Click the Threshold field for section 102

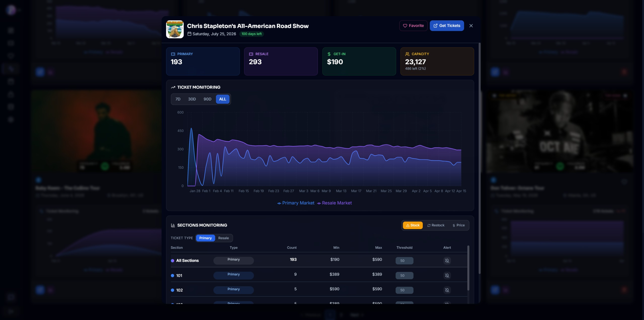[404, 290]
